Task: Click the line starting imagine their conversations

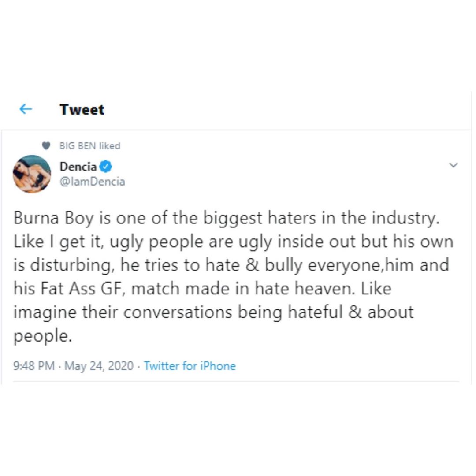Action: [x=213, y=312]
